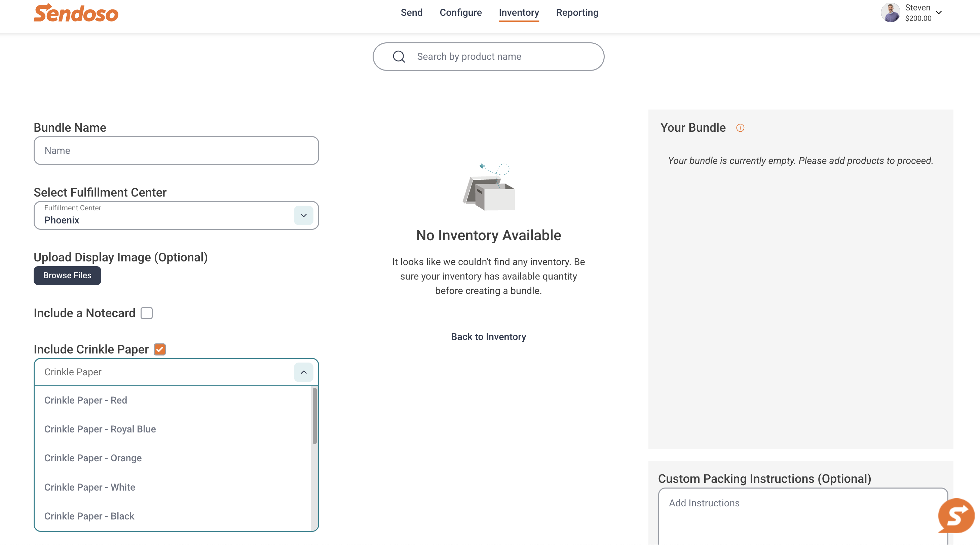Select Crinkle Paper - Orange option
The image size is (980, 545).
point(173,458)
